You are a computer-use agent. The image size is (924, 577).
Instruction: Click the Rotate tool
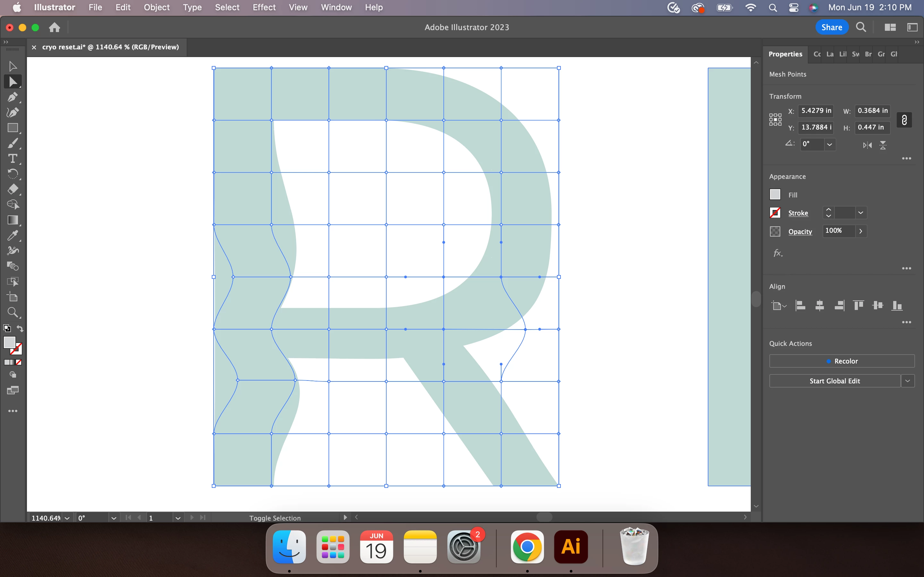[x=12, y=174]
